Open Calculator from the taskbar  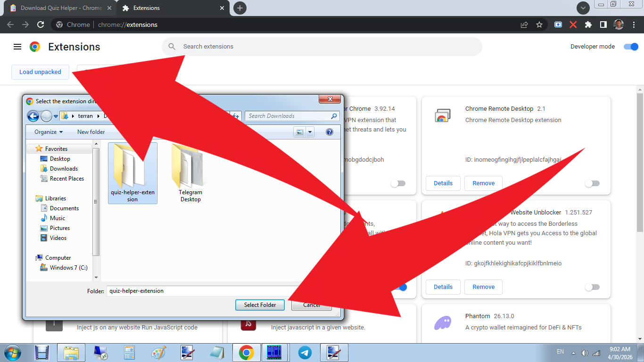coord(129,353)
